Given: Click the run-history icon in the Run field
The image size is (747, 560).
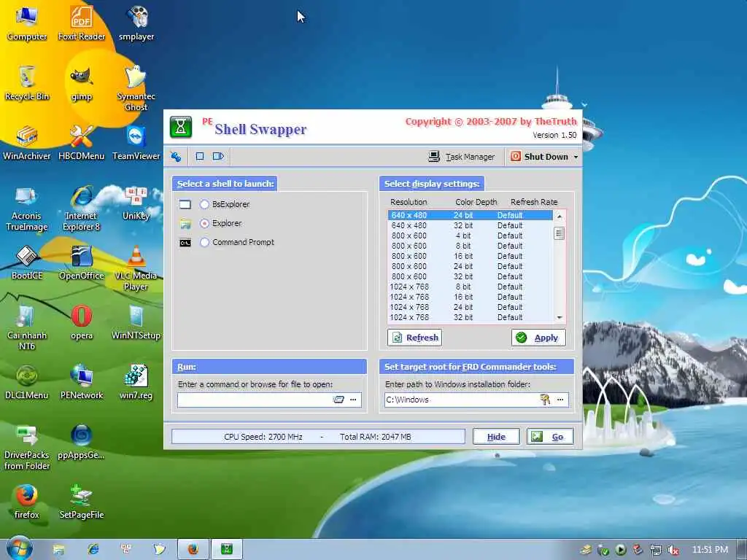Looking at the screenshot, I should tap(338, 400).
